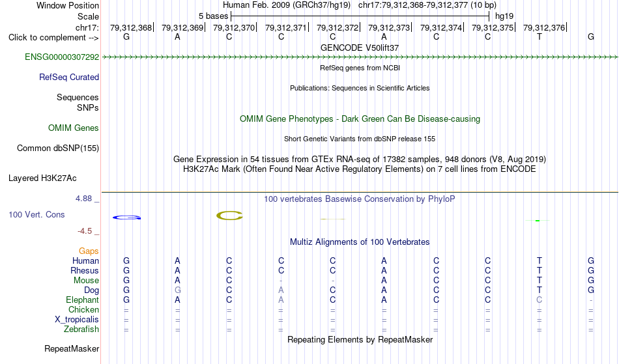This screenshot has width=619, height=364.
Task: Click the T base in reference sequence row
Action: [540, 37]
